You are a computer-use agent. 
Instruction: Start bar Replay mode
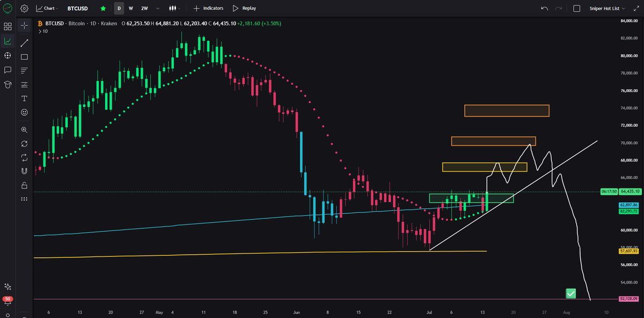click(245, 8)
